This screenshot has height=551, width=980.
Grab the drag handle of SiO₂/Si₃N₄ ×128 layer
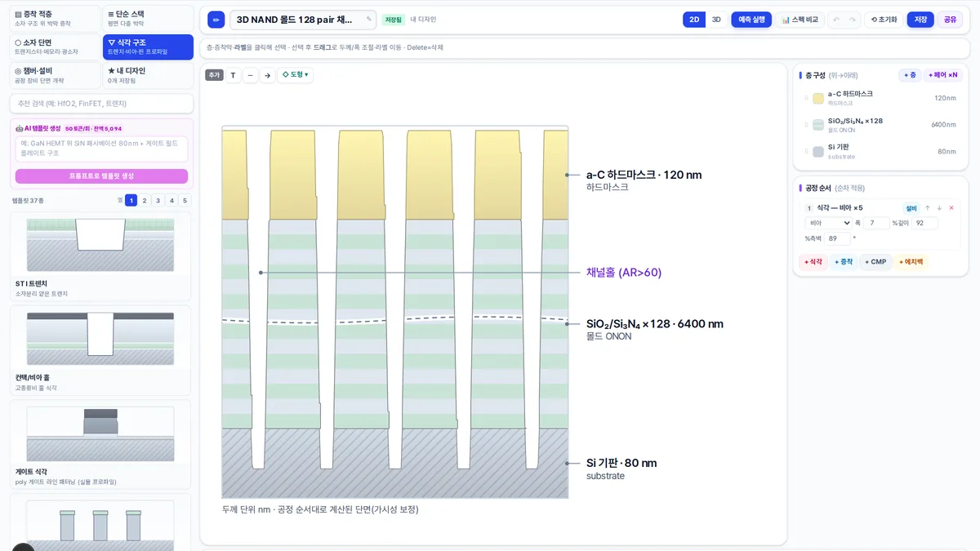coord(806,125)
